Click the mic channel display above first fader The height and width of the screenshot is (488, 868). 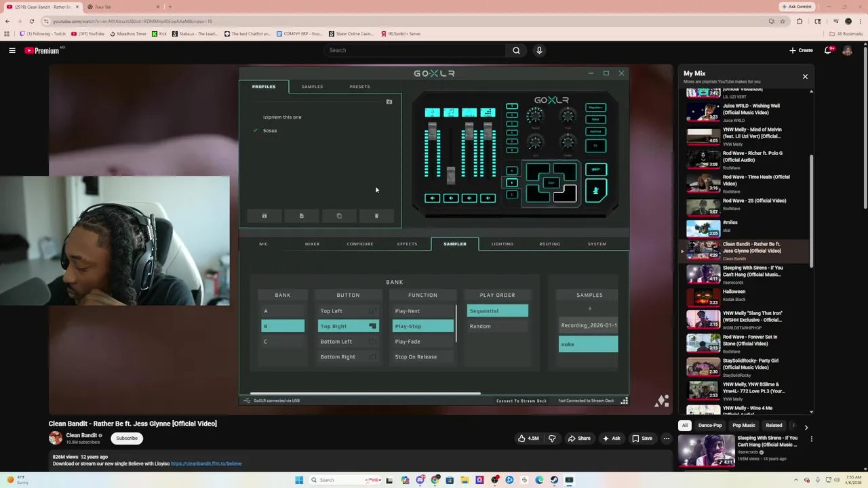[x=432, y=113]
